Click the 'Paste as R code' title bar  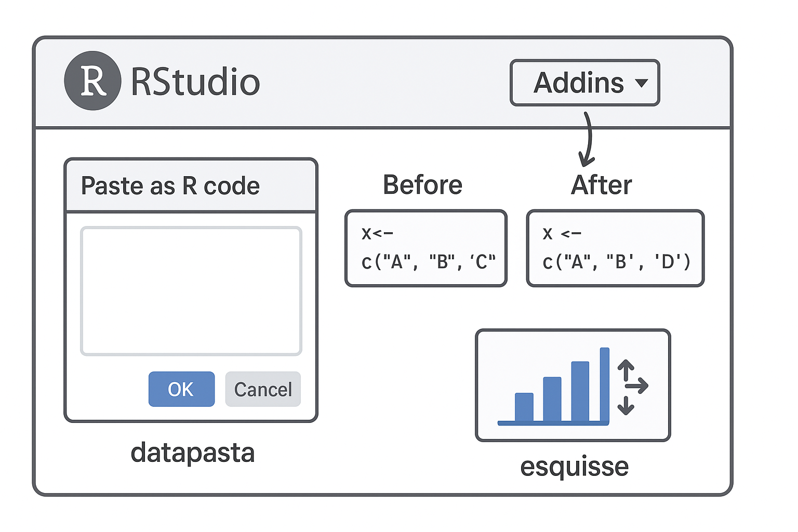pos(191,186)
